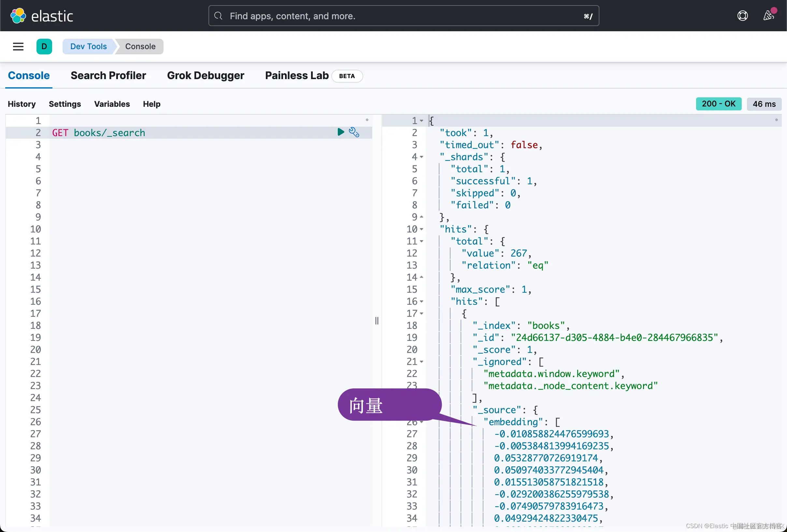Collapse the _shards object fold arrow
787x532 pixels.
(422, 157)
